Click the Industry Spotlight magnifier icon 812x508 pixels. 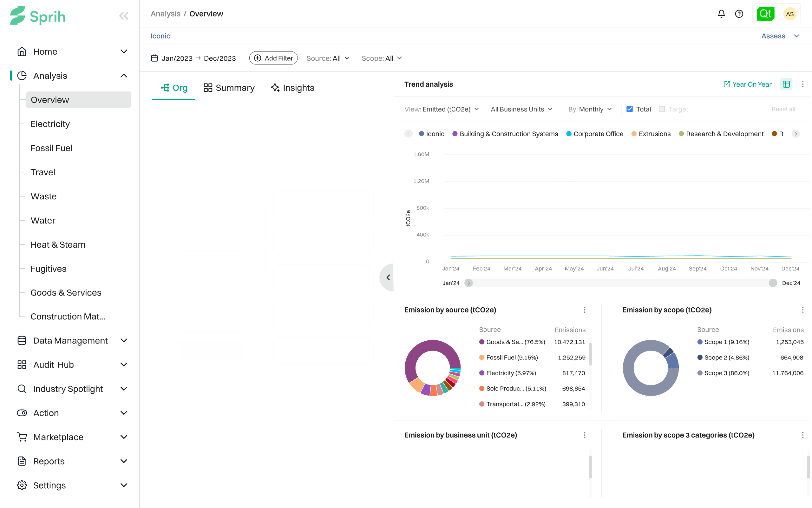coord(22,389)
